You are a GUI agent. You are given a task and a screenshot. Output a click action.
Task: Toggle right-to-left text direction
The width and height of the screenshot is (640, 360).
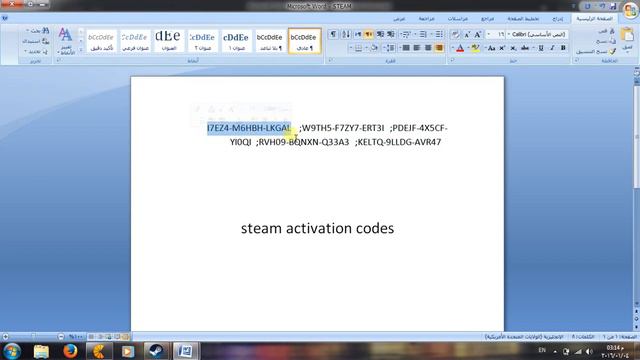[369, 35]
